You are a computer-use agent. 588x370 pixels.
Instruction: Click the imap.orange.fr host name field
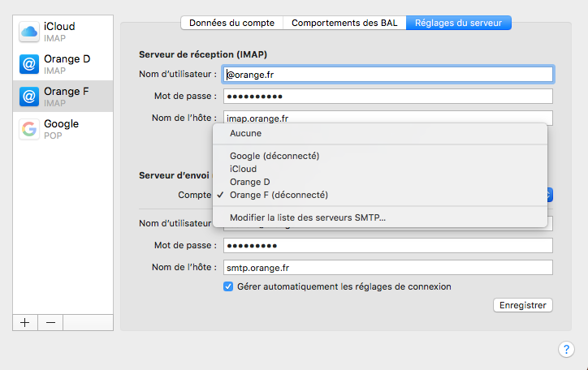point(388,118)
